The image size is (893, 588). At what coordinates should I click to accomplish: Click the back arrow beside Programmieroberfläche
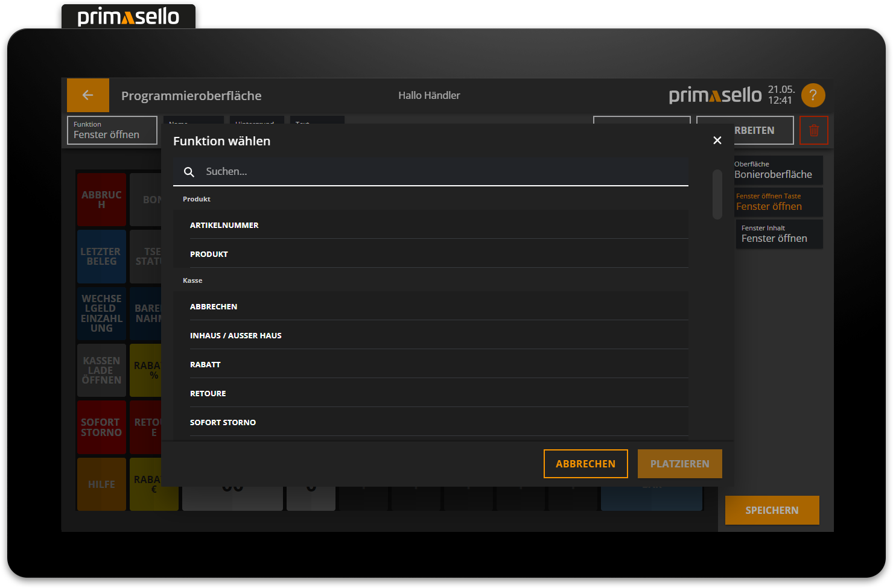pyautogui.click(x=87, y=95)
